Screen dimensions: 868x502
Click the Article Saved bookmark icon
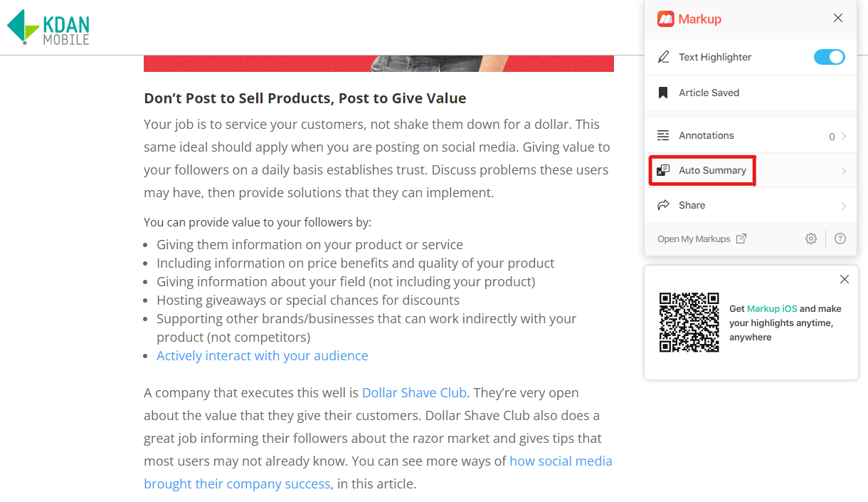tap(663, 93)
